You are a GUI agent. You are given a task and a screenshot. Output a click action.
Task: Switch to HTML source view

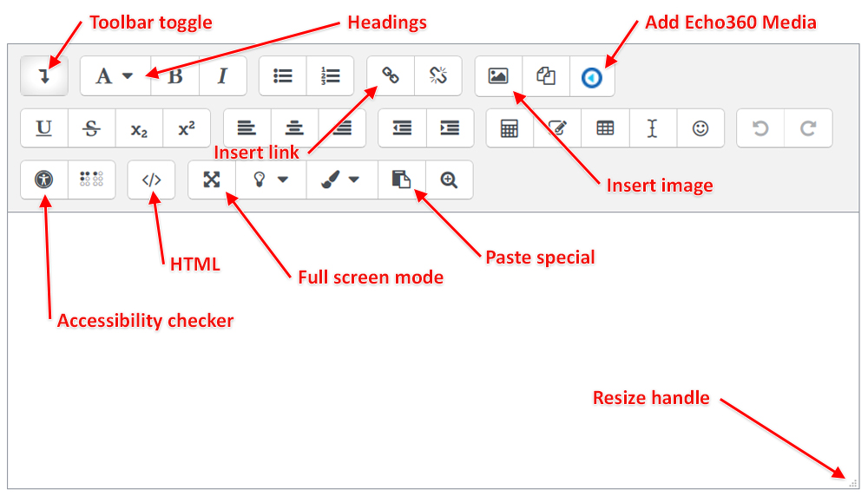click(x=151, y=179)
